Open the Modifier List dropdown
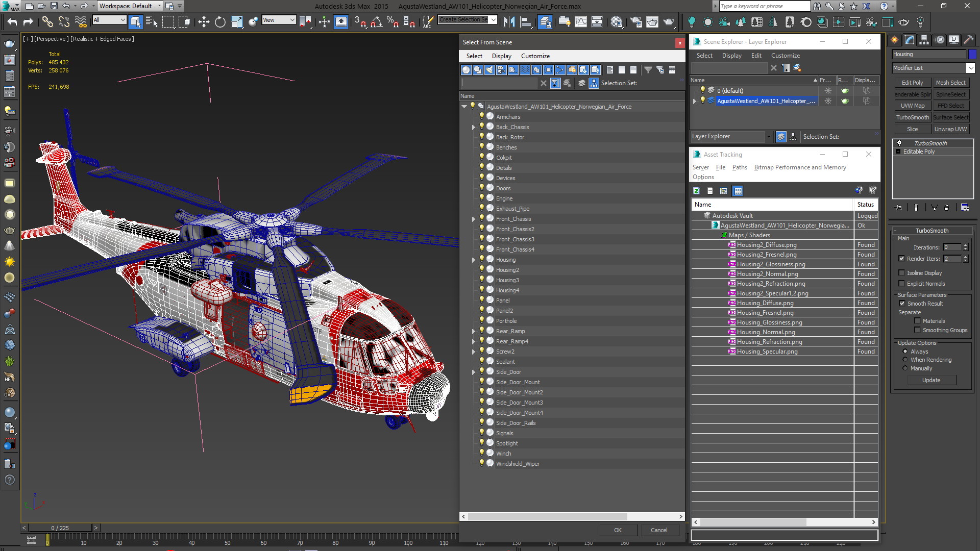980x551 pixels. click(934, 68)
